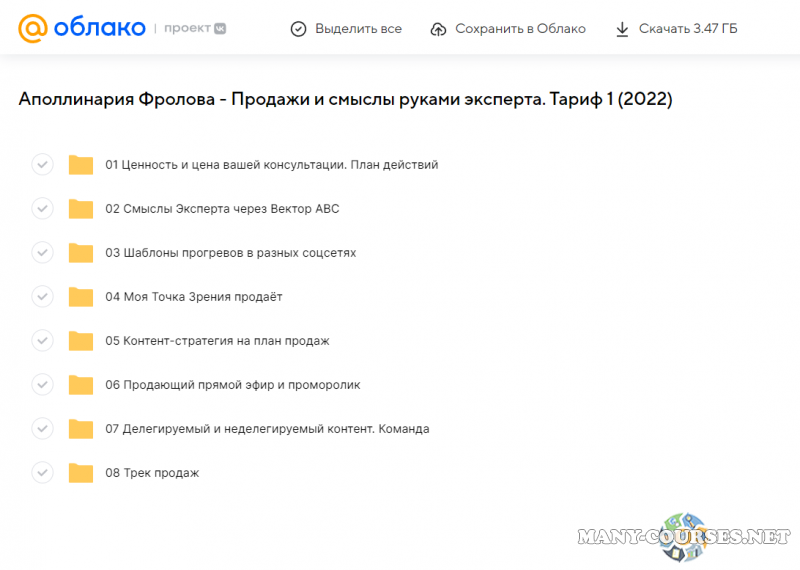Click the download arrow icon

(x=622, y=29)
